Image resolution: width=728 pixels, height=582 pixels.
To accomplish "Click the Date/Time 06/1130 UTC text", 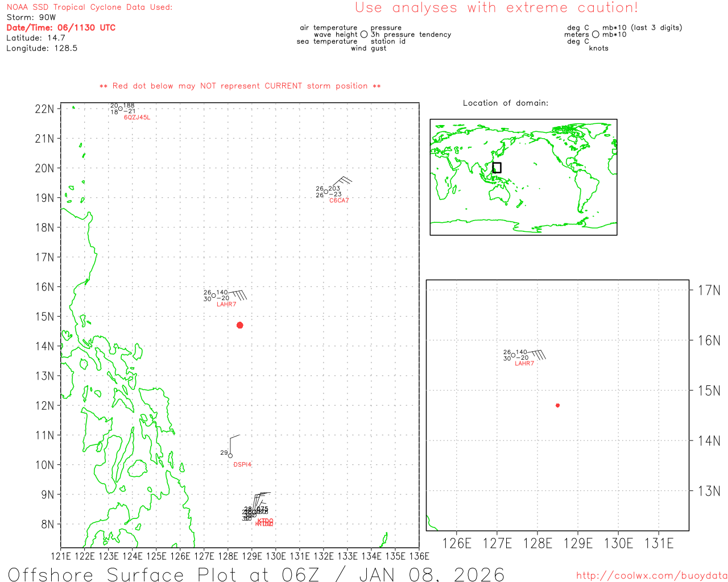I will tap(61, 27).
